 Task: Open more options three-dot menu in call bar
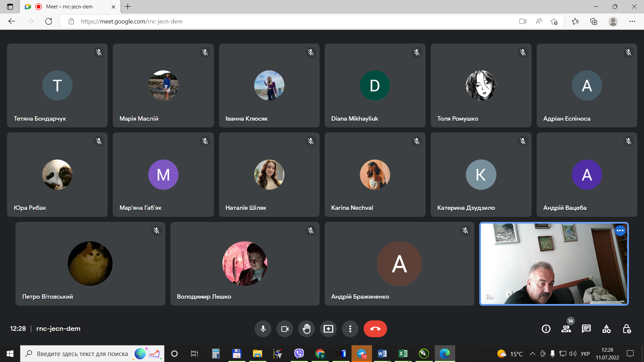350,329
